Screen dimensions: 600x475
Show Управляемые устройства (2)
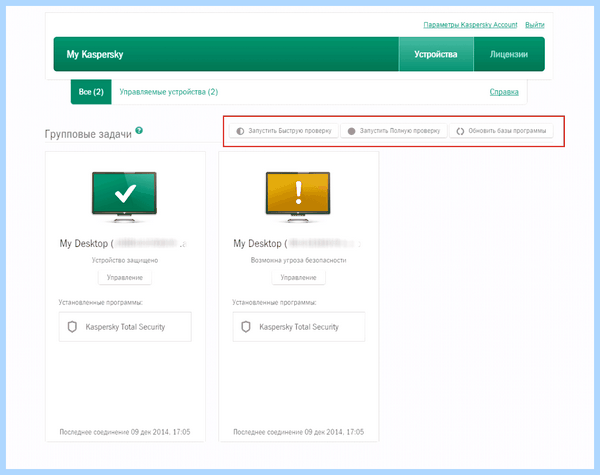click(169, 92)
